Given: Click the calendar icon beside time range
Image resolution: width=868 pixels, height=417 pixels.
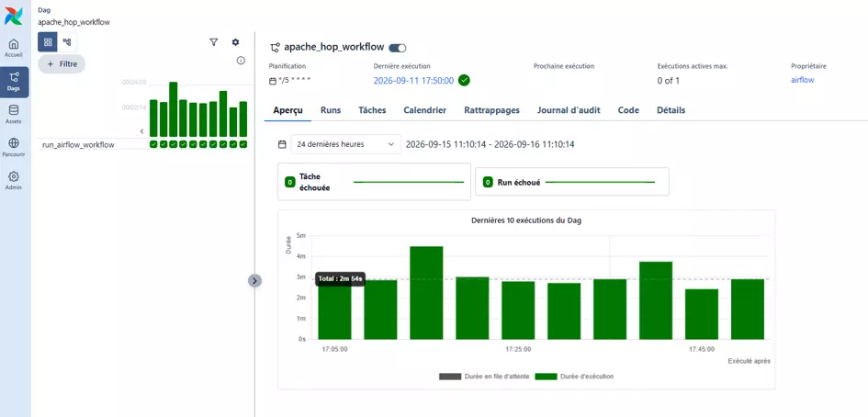Looking at the screenshot, I should pyautogui.click(x=282, y=144).
